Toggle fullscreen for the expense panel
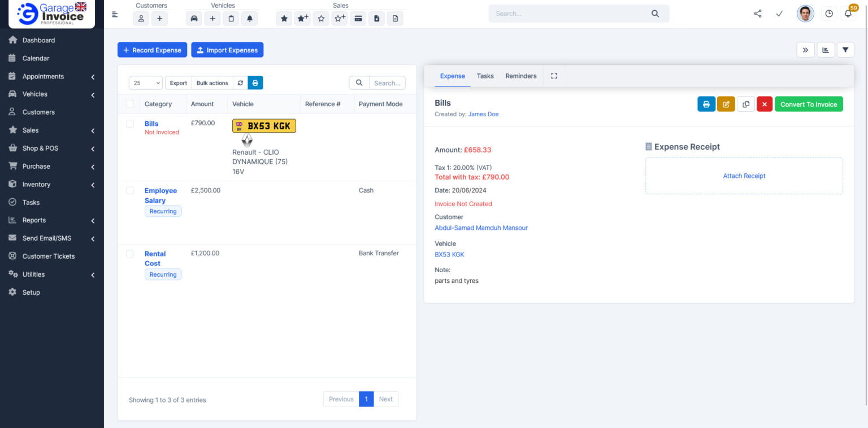The width and height of the screenshot is (868, 428). click(x=554, y=76)
